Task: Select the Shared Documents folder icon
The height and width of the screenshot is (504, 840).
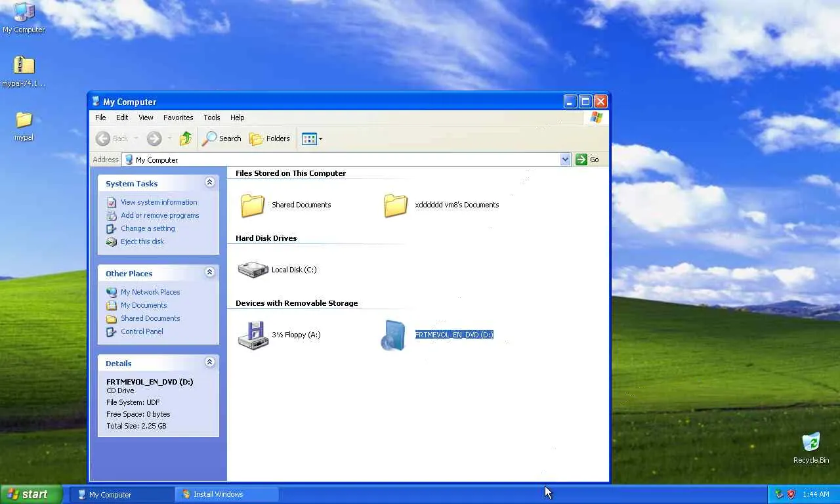Action: [x=253, y=205]
